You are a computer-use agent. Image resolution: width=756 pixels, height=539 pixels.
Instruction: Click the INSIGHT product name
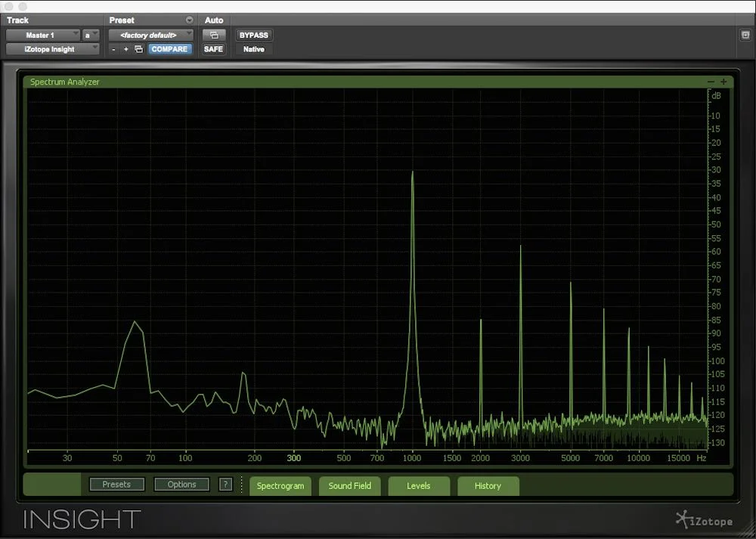82,519
